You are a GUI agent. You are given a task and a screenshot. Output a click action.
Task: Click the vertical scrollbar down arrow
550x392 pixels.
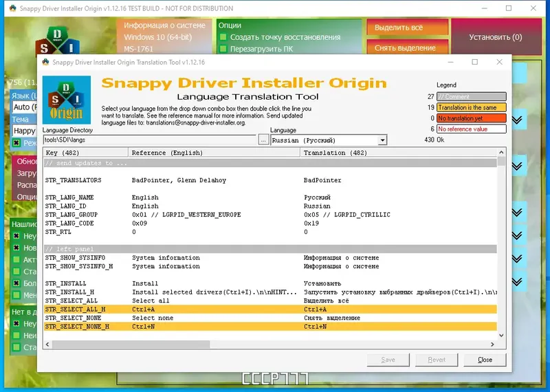point(501,336)
